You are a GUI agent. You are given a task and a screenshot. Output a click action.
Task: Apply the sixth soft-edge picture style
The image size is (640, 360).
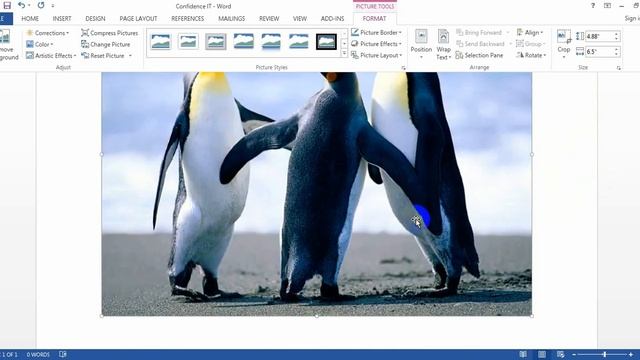(x=298, y=42)
